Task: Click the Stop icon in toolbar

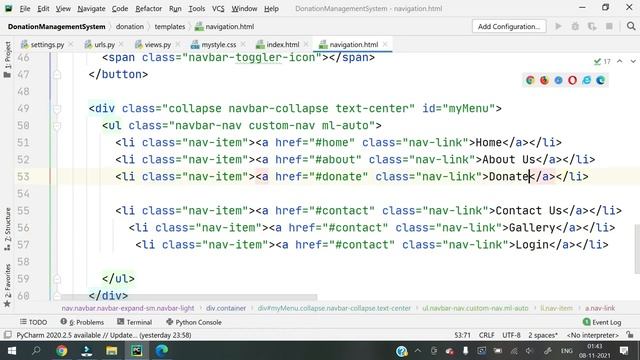Action: (609, 27)
